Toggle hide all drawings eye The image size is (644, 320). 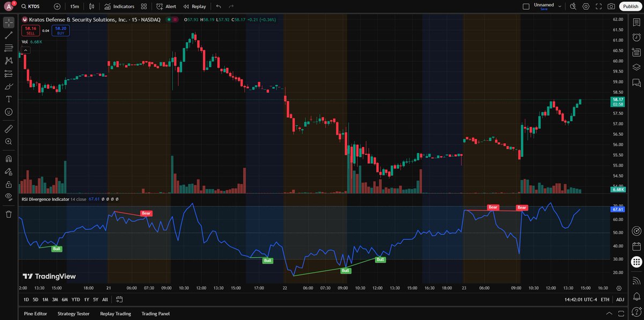pyautogui.click(x=9, y=197)
